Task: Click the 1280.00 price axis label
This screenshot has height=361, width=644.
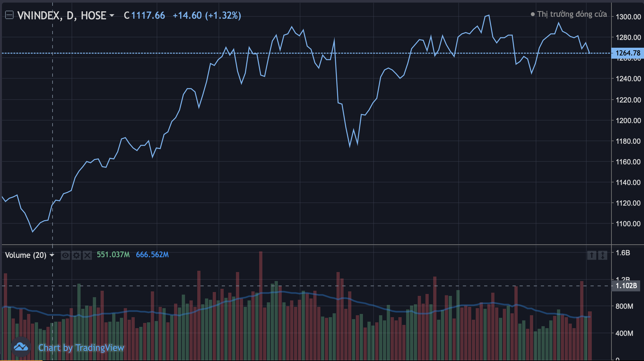Action: point(628,37)
